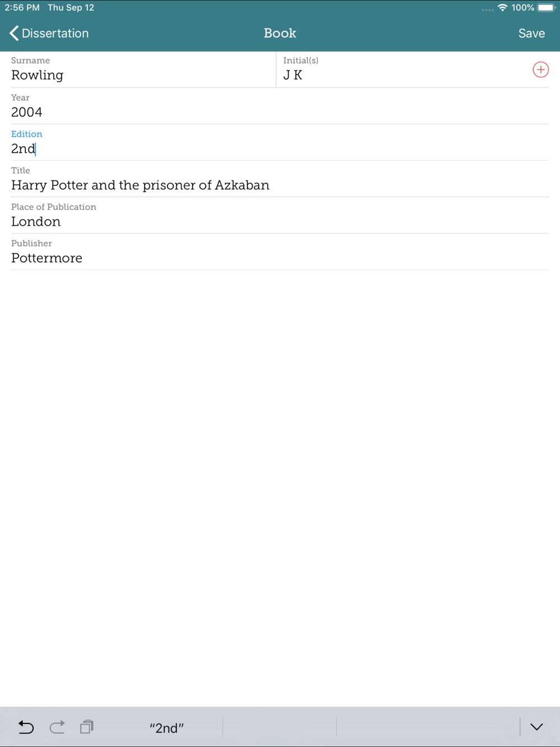This screenshot has width=560, height=747.
Task: Edit the Publisher field Pottermore
Action: coord(279,258)
